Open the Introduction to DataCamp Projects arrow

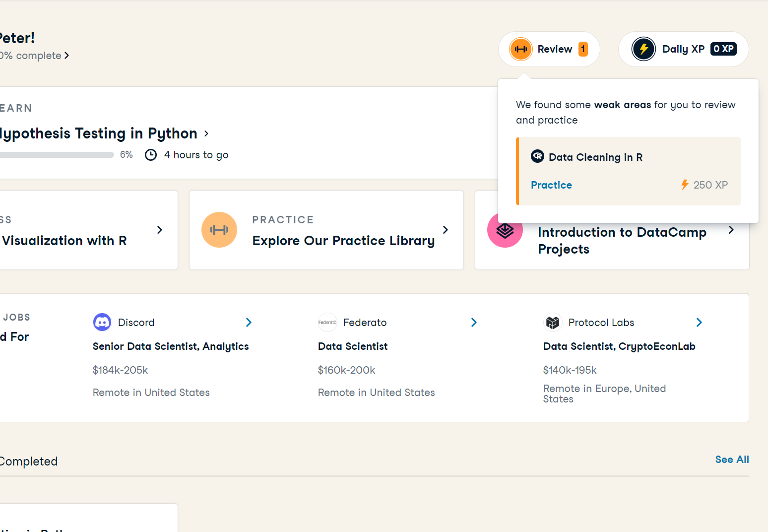(x=731, y=230)
